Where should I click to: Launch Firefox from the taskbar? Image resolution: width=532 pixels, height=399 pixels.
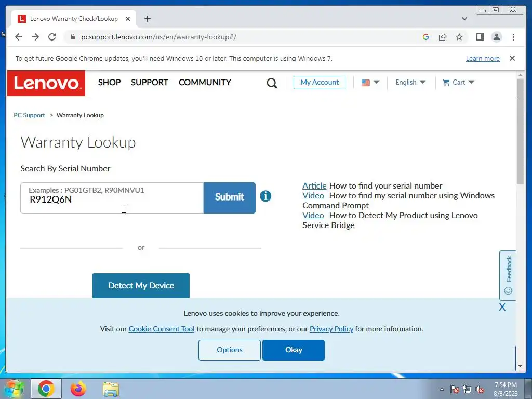point(78,389)
